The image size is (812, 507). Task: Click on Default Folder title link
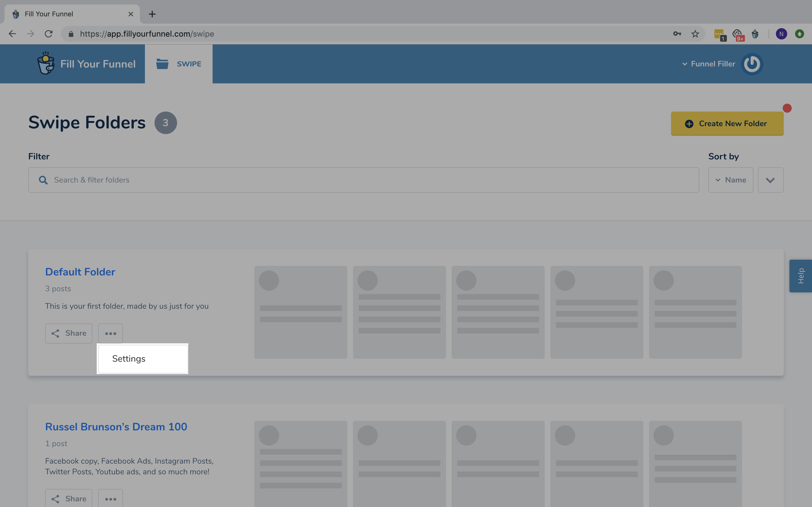(80, 272)
